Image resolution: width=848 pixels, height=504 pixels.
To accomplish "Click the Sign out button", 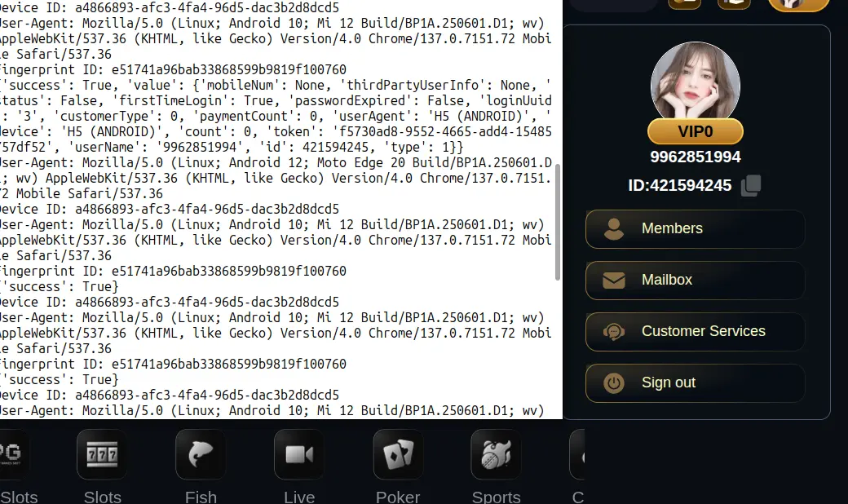I will point(695,382).
